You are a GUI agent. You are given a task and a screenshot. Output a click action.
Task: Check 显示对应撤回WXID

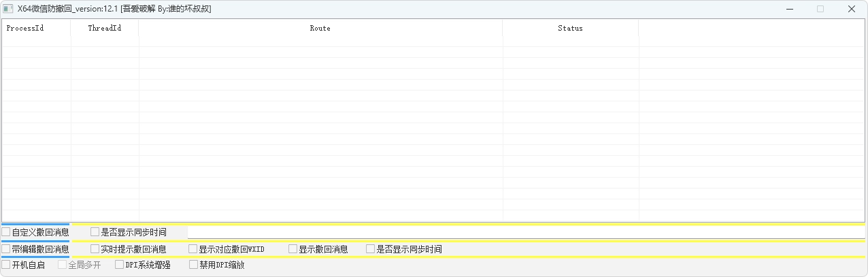[227, 249]
